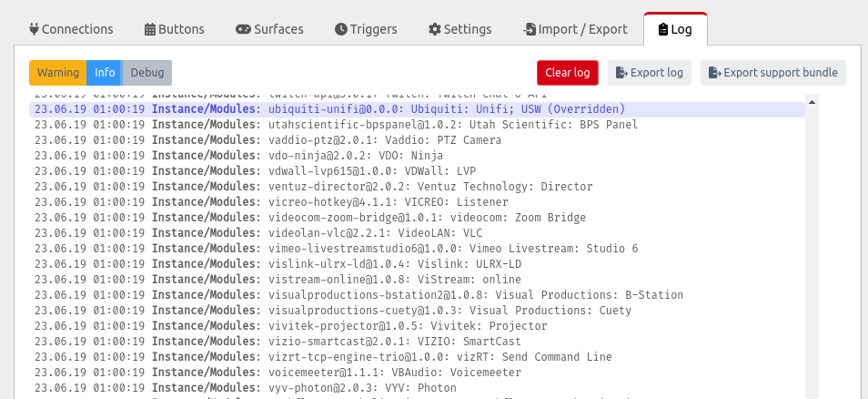This screenshot has width=868, height=399.
Task: Select the vivitek-projector@1.0.5 log line
Action: pyautogui.click(x=417, y=326)
